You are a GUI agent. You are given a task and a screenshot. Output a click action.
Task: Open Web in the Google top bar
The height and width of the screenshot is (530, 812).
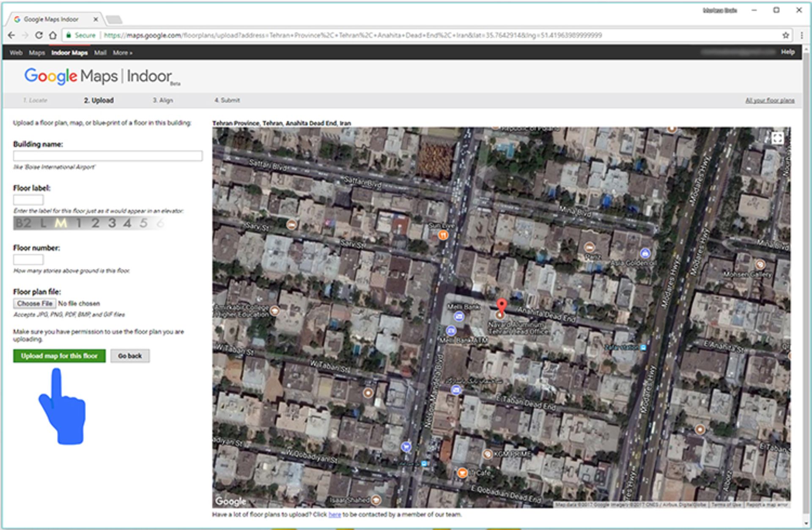tap(16, 53)
